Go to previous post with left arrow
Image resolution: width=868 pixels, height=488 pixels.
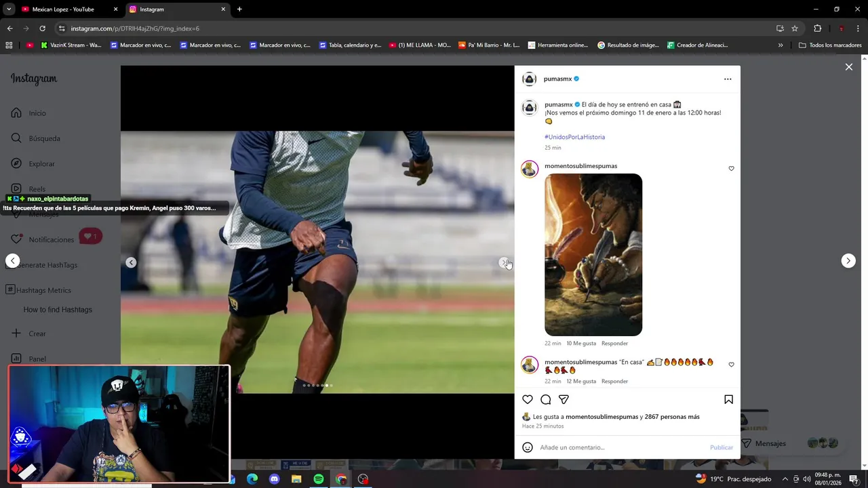tap(12, 261)
